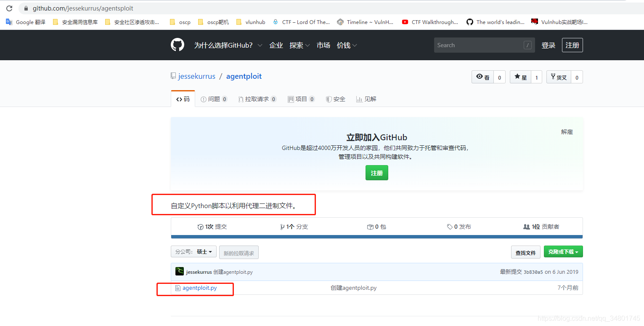This screenshot has width=644, height=326.
Task: Open the 市场 marketplace link
Action: (323, 45)
